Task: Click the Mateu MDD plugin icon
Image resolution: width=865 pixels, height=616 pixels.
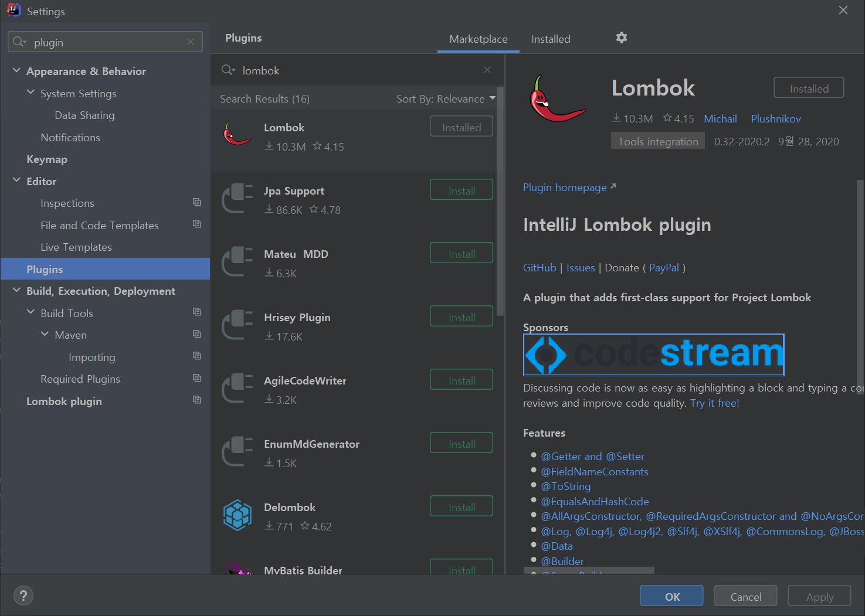Action: pos(238,261)
